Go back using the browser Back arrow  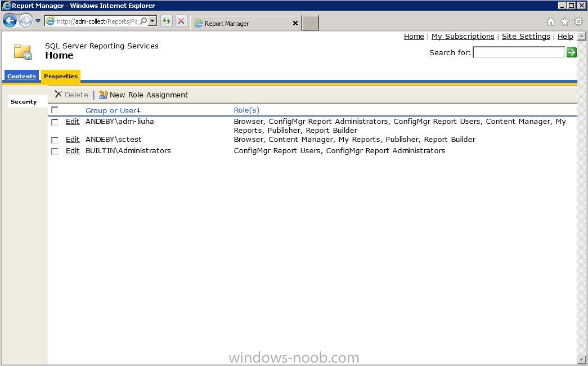10,21
